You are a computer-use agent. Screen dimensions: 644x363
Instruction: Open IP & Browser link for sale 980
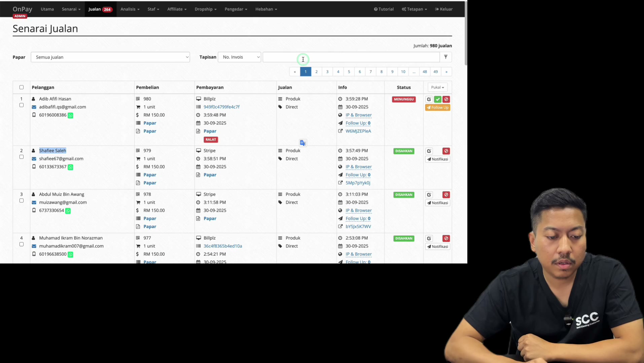click(x=358, y=115)
